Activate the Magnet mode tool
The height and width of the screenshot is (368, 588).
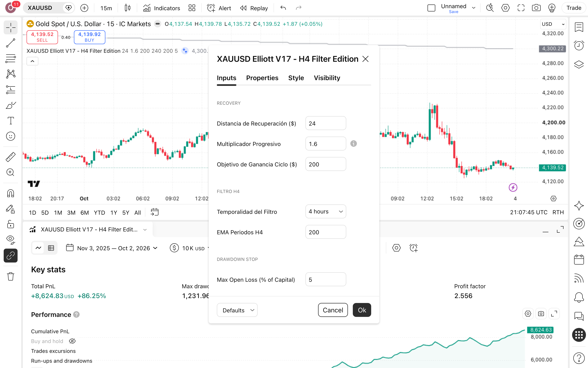coord(10,194)
